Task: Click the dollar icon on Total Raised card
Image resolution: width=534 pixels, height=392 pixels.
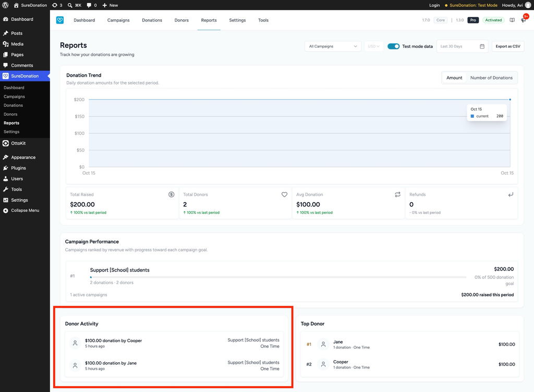Action: click(x=171, y=194)
